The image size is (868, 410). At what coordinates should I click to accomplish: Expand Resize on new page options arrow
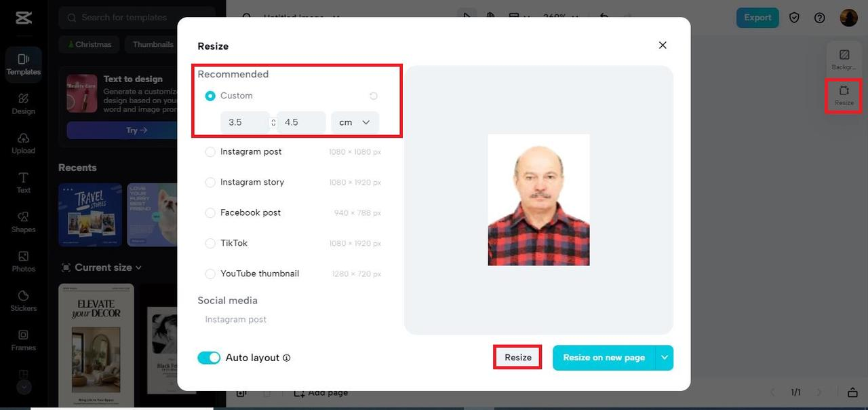coord(665,358)
